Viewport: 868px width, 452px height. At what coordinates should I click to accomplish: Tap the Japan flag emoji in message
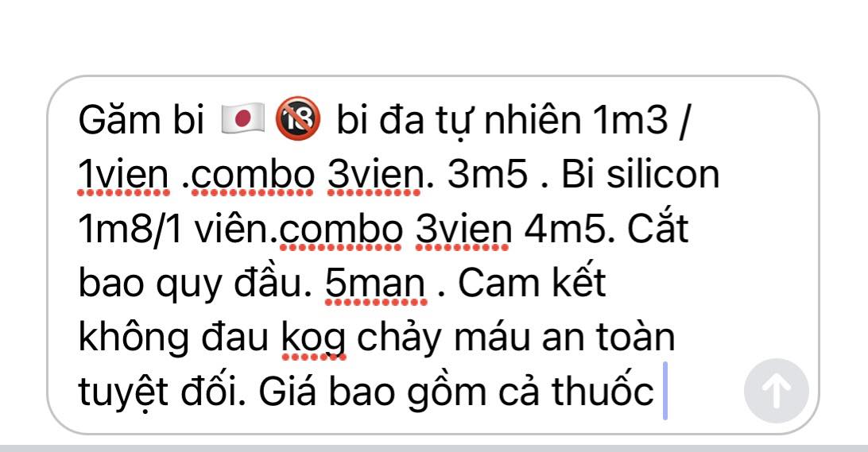(242, 120)
